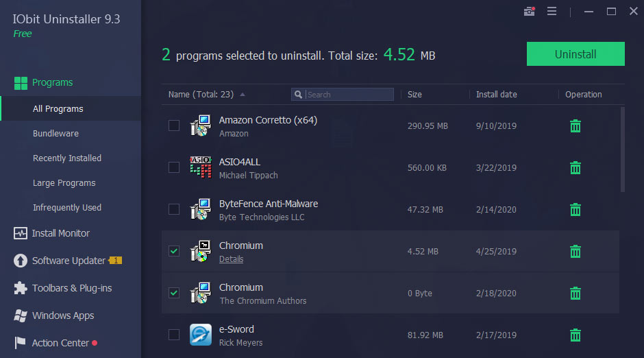Click trash icon for 4.52 MB Chromium

click(575, 251)
